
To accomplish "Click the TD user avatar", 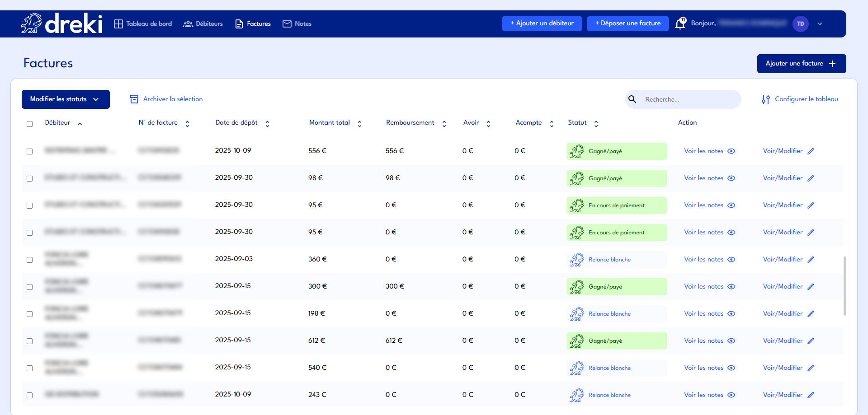I will coord(800,24).
